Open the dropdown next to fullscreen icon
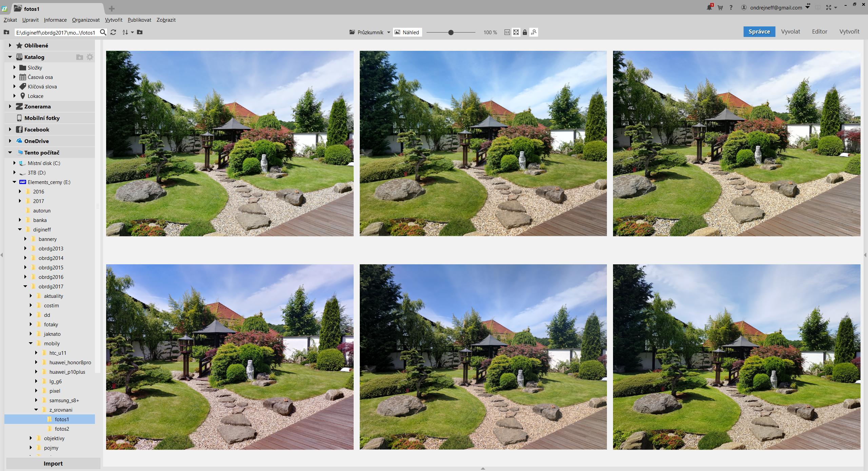 835,7
